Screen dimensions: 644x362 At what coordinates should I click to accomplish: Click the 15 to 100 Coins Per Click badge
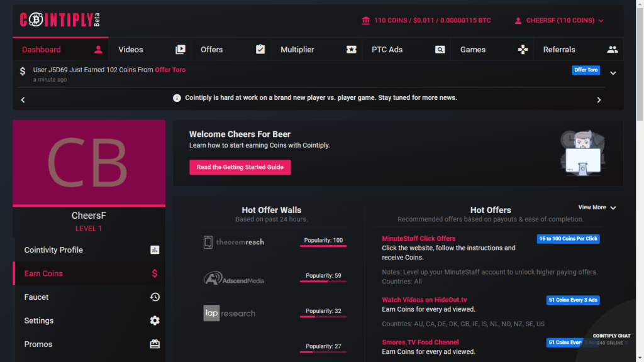point(568,239)
